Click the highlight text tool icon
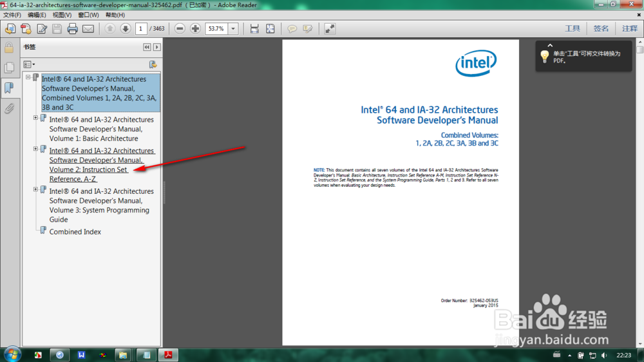Viewport: 644px width, 362px height. 308,29
